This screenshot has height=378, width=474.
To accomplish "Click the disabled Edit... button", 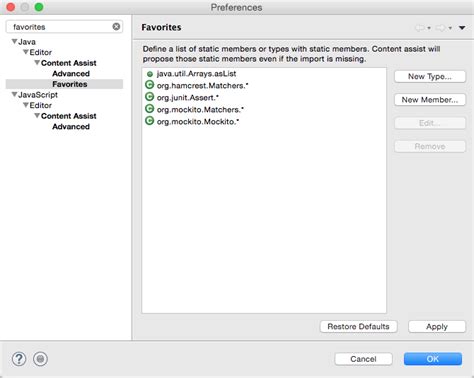I will [x=430, y=123].
